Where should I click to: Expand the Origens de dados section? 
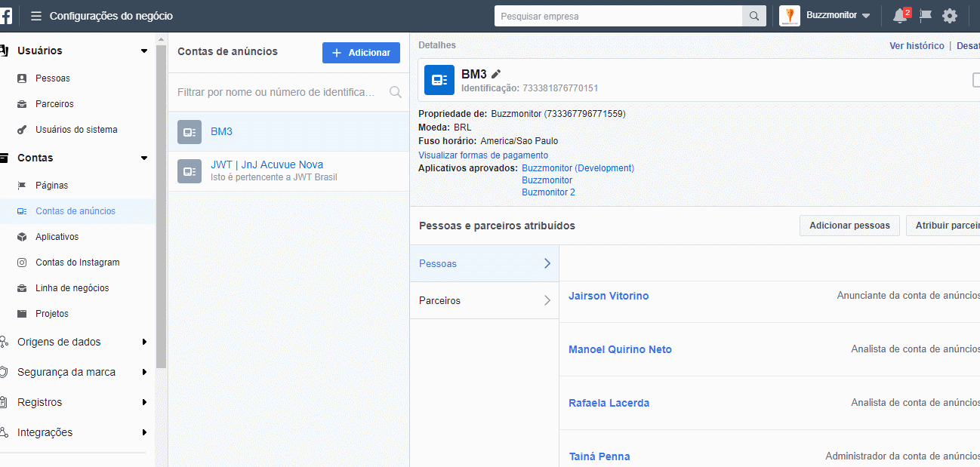point(144,343)
